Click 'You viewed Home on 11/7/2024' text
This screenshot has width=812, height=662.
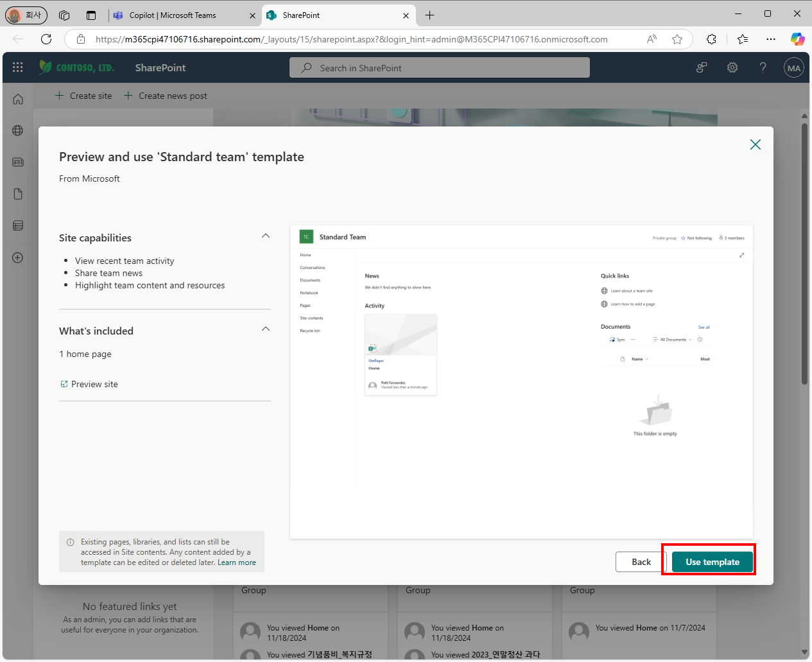pyautogui.click(x=650, y=628)
